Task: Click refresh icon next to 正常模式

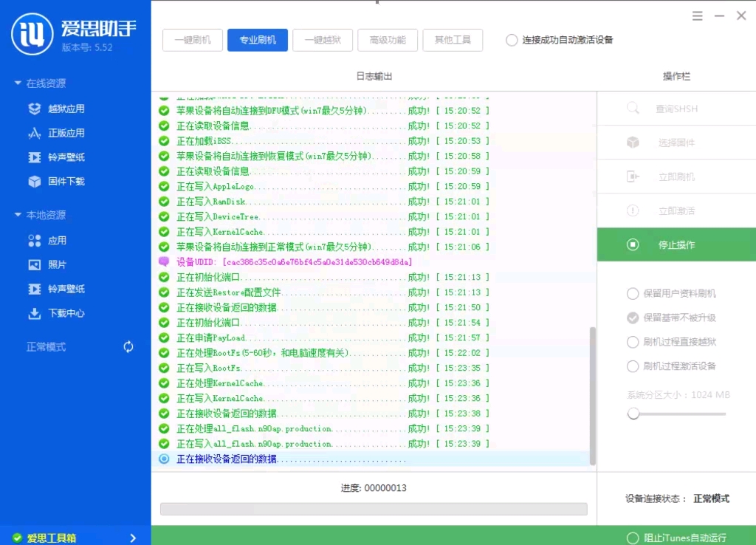Action: [x=128, y=347]
